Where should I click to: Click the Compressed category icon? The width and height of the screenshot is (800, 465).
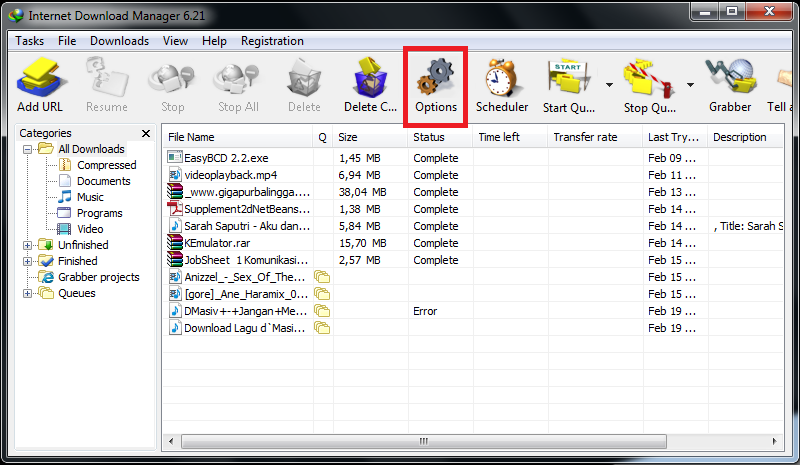click(65, 165)
